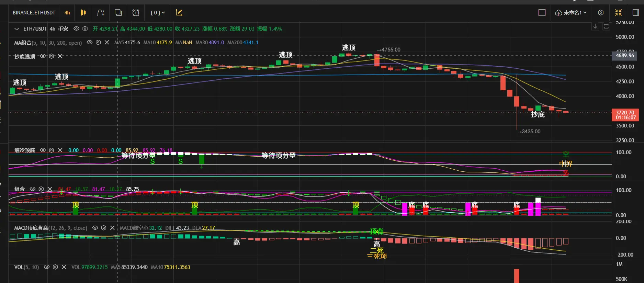644x283 pixels.
Task: Click the 抄底逃顶 indicator name
Action: [x=25, y=56]
